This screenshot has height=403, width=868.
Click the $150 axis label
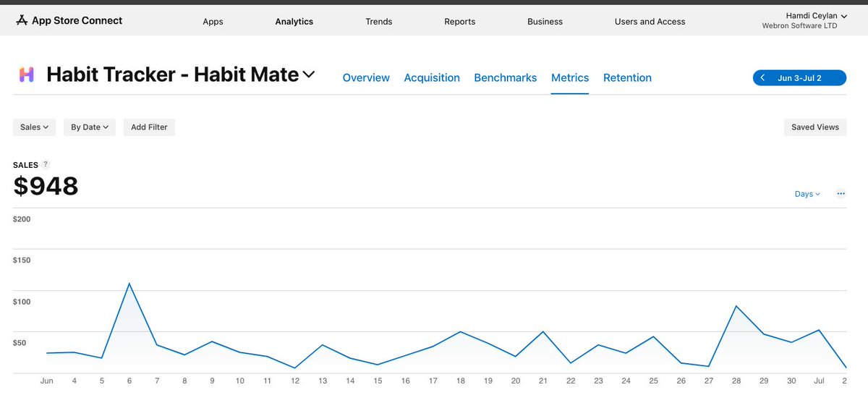pyautogui.click(x=22, y=260)
